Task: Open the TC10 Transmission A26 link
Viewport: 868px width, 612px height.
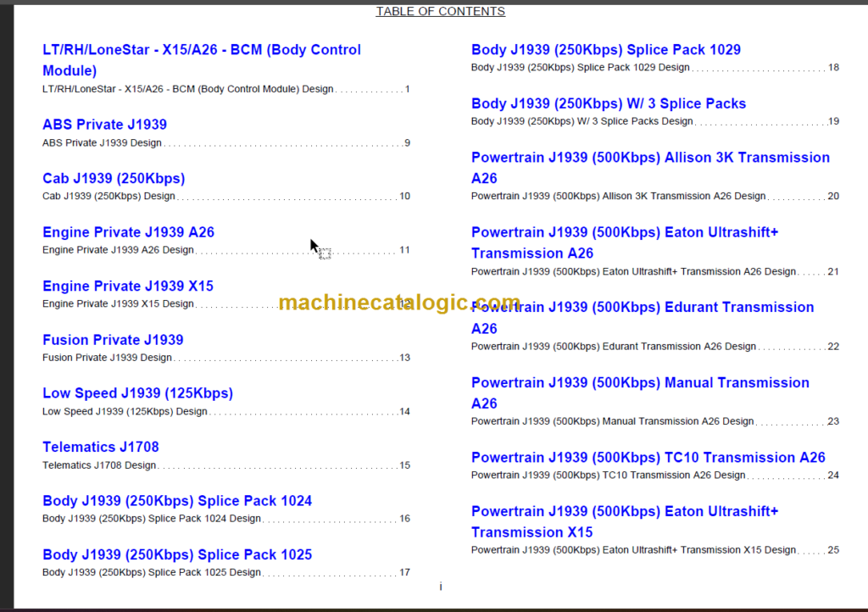Action: 648,457
